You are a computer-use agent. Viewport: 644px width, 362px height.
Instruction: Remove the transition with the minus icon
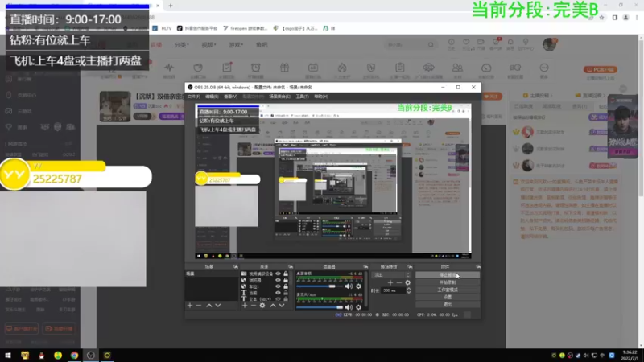tap(398, 282)
